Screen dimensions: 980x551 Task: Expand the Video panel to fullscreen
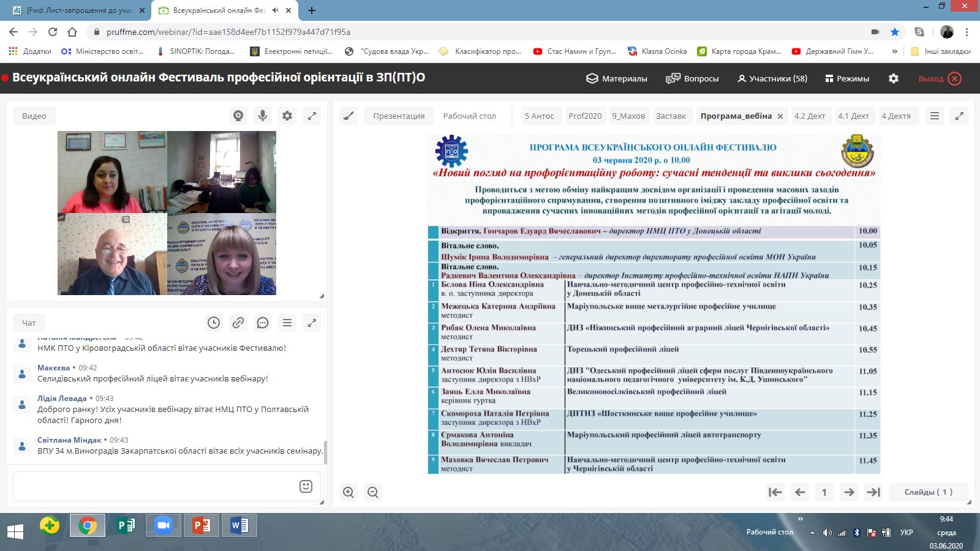point(312,116)
